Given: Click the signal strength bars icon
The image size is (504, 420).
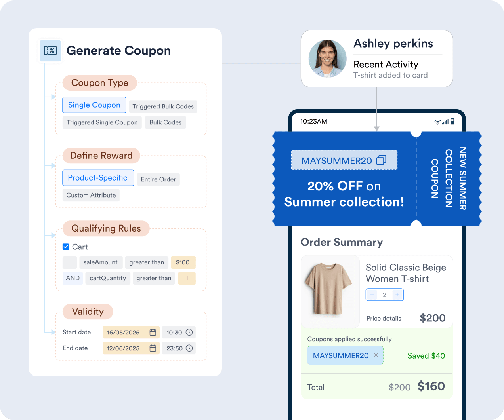Looking at the screenshot, I should (445, 122).
